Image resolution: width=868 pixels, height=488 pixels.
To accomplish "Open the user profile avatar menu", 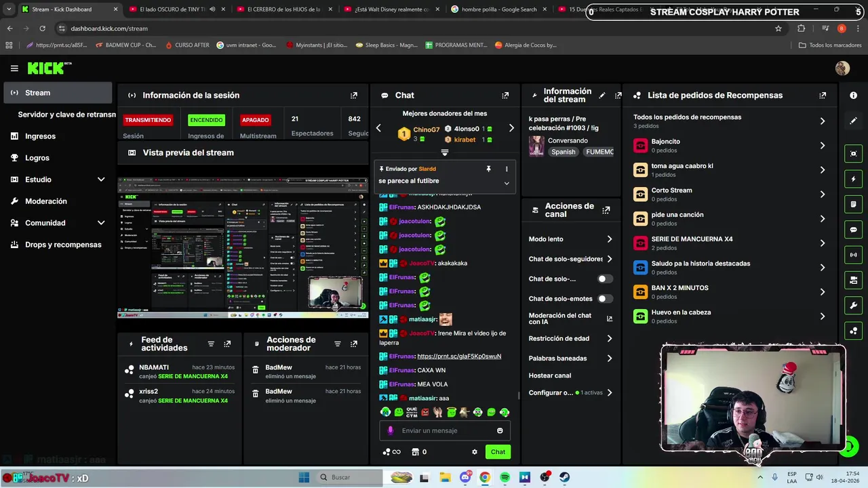I will 842,68.
